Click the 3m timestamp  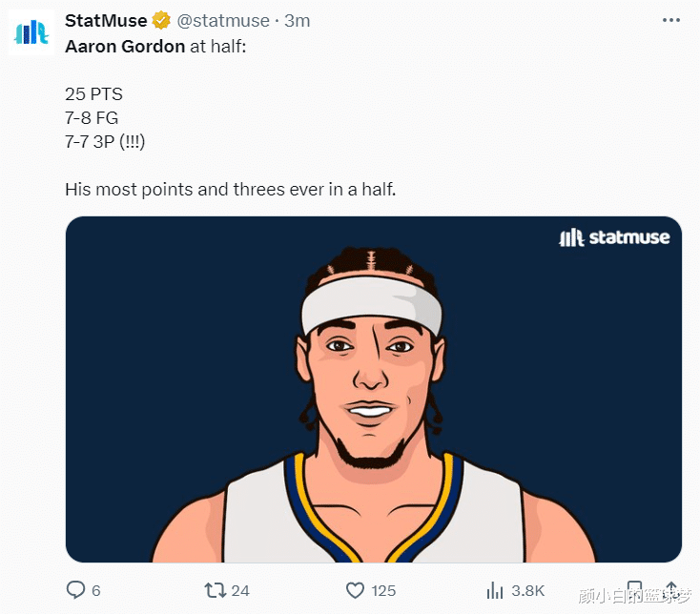coord(298,21)
